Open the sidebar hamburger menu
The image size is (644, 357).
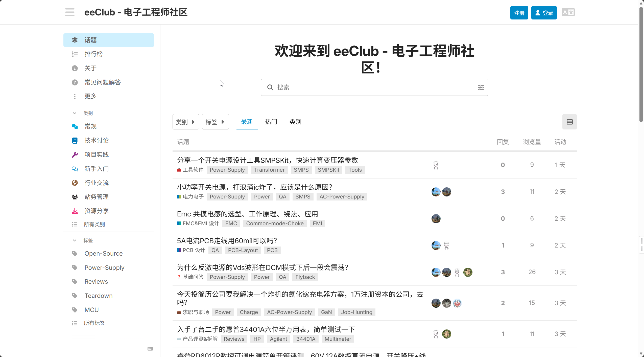(x=70, y=12)
